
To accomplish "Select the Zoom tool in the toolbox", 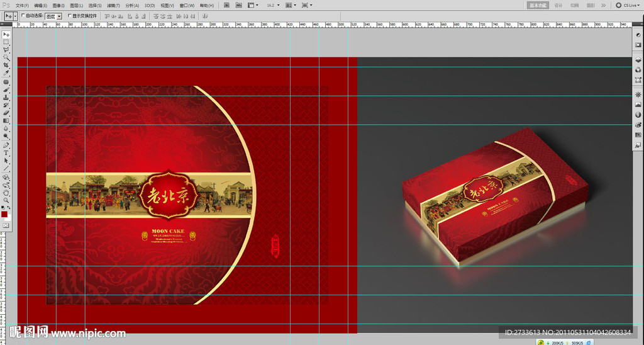I will tap(6, 200).
